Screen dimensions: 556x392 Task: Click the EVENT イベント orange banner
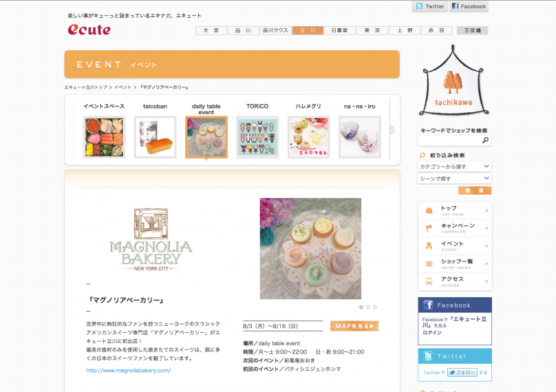pos(232,64)
